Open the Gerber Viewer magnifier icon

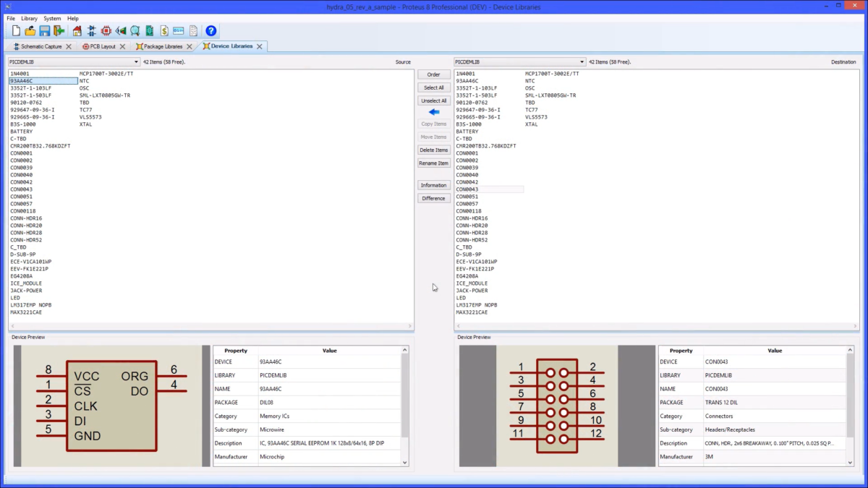tap(135, 31)
